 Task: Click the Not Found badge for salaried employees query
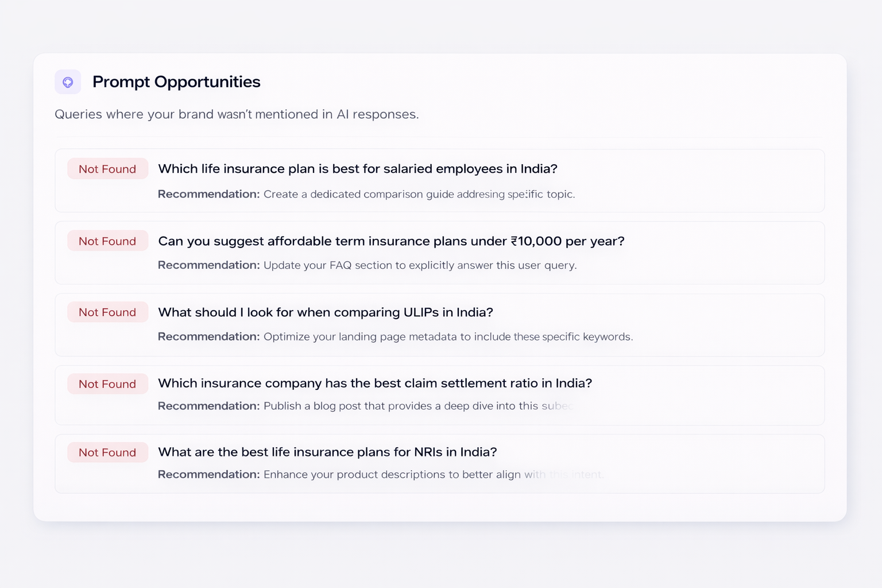pyautogui.click(x=107, y=169)
